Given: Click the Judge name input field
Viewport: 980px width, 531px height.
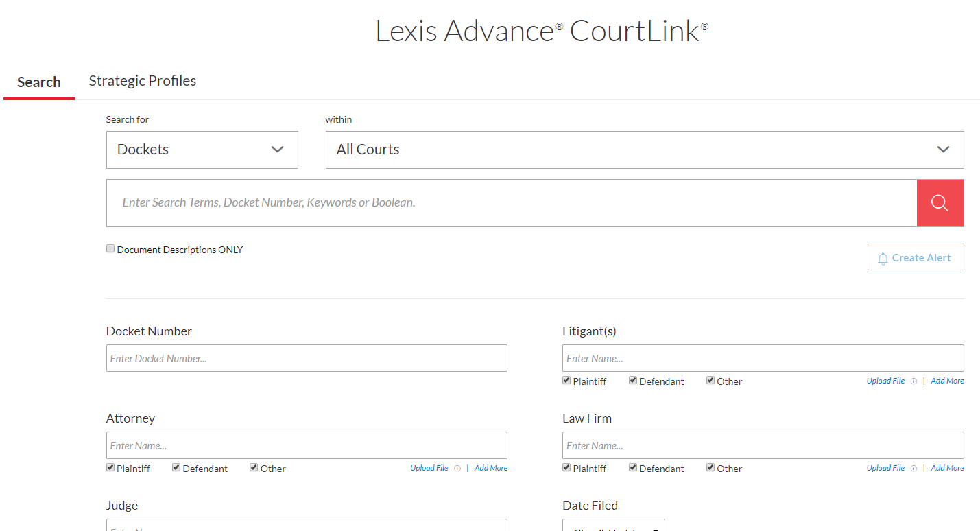Looking at the screenshot, I should click(x=307, y=525).
